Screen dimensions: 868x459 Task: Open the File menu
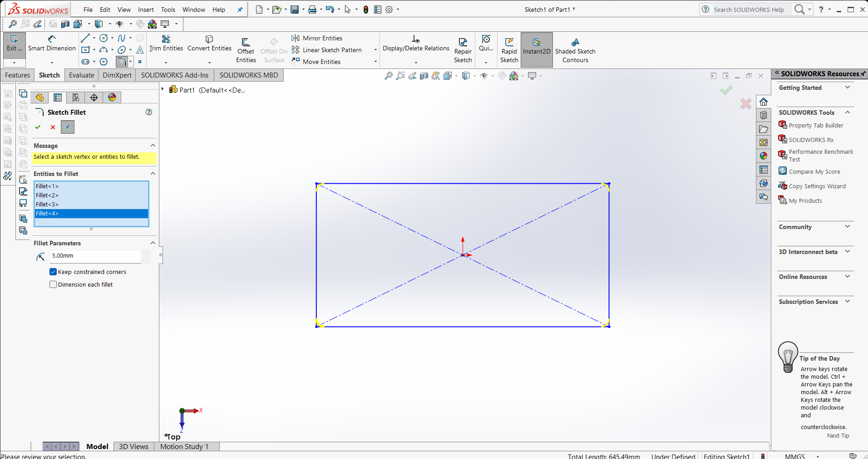point(88,10)
